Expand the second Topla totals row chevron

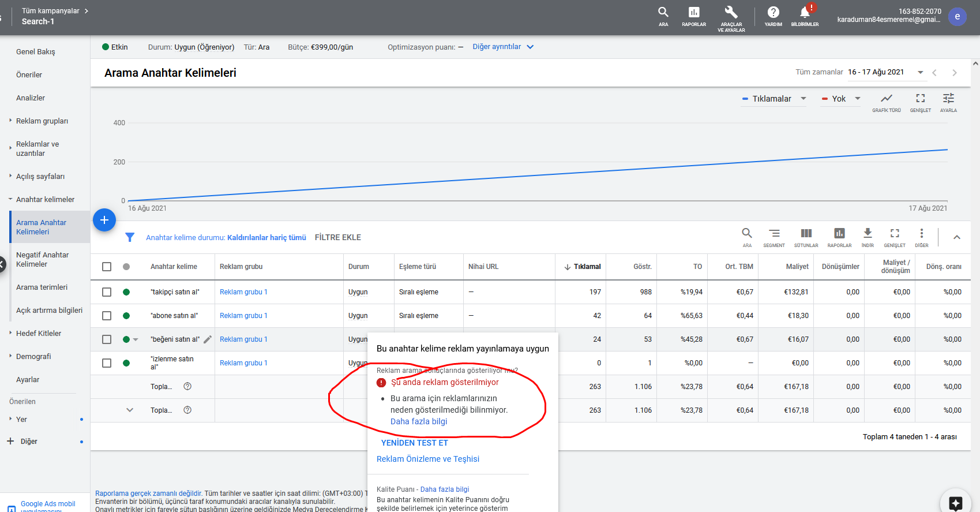point(130,410)
